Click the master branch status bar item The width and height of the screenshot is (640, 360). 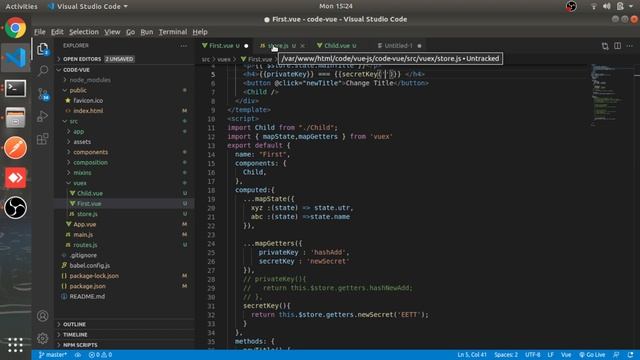(53, 355)
